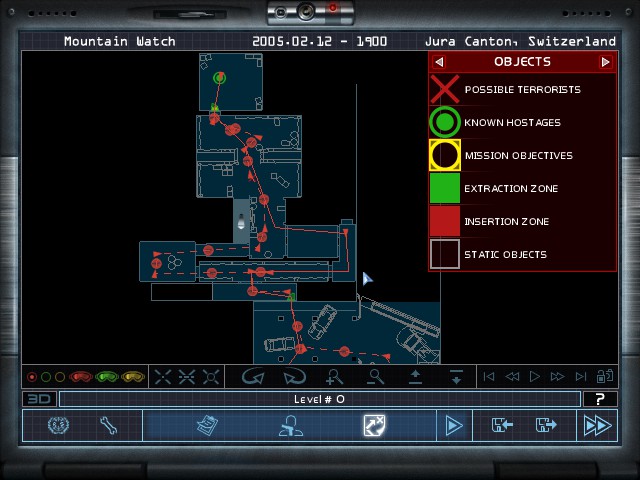Switch to previous legend category
Image resolution: width=640 pixels, height=480 pixels.
pyautogui.click(x=439, y=62)
